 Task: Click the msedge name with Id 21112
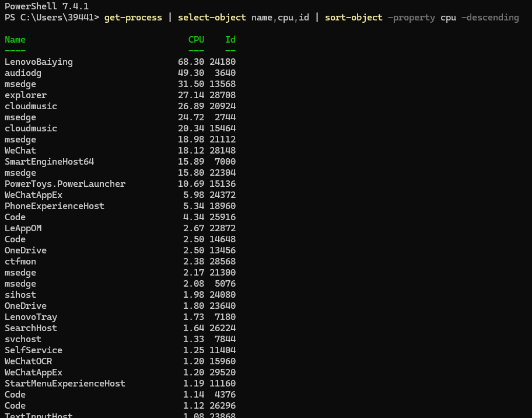(x=20, y=140)
